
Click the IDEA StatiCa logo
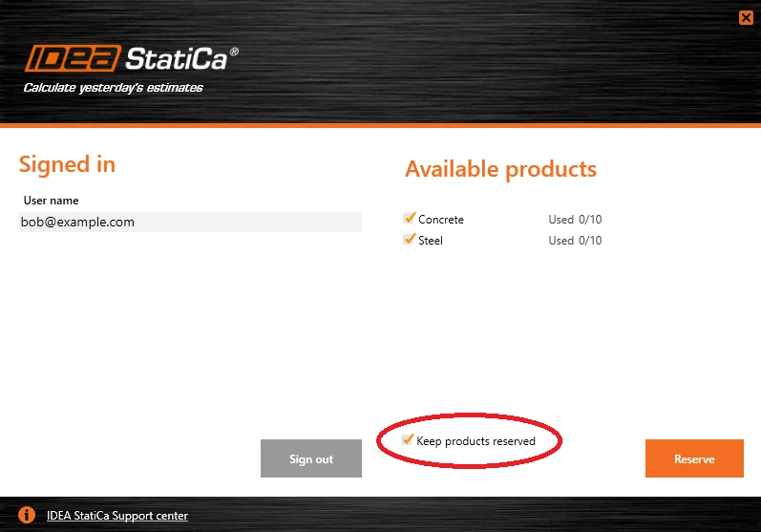pyautogui.click(x=132, y=58)
